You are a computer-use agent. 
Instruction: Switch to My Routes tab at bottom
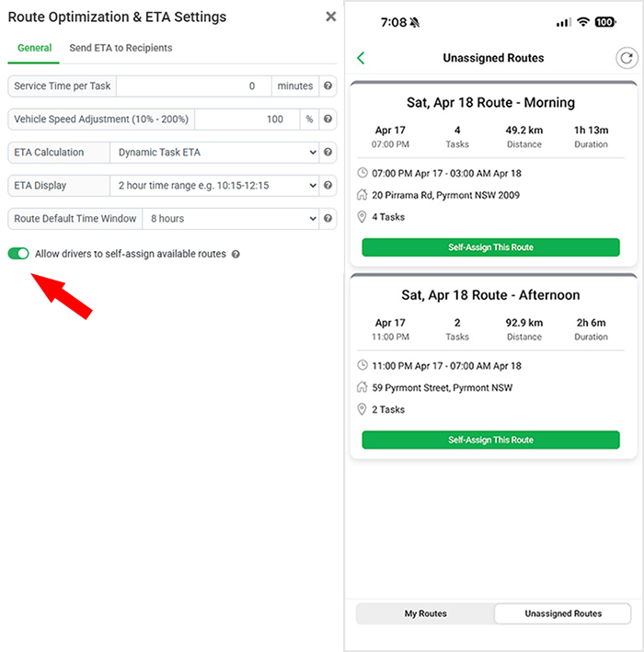point(426,613)
